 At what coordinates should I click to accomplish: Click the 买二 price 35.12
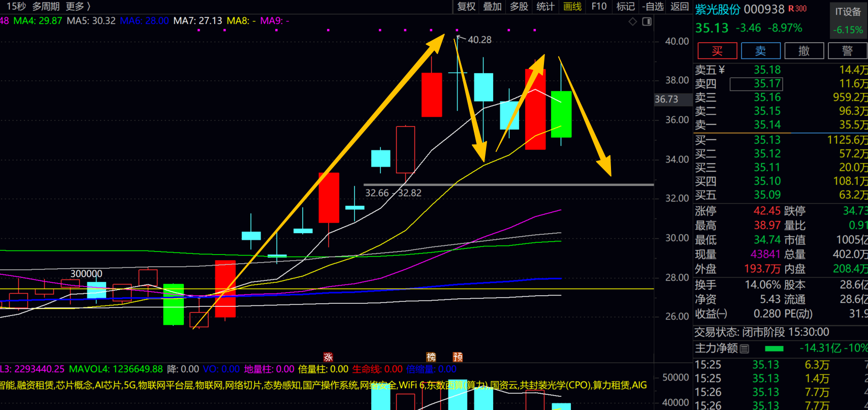[767, 153]
